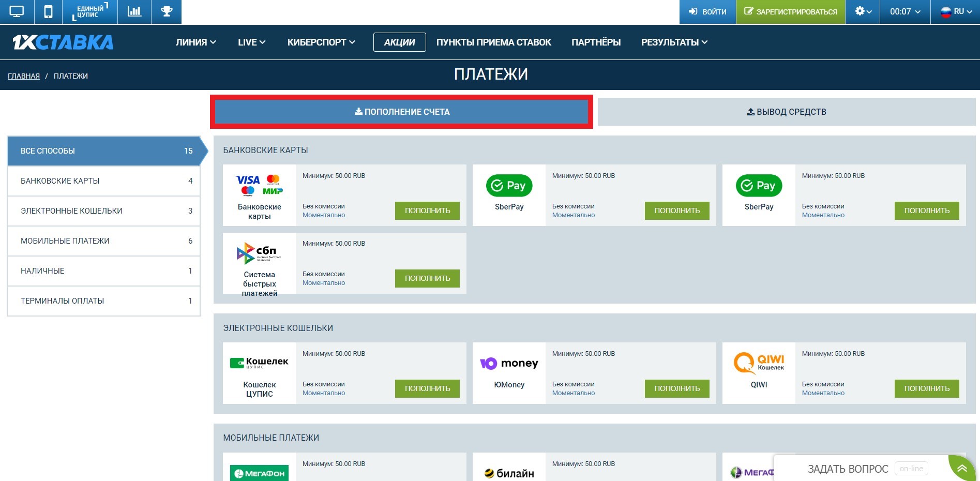
Task: Click the Кошелек ЦУПИС label text
Action: (260, 389)
